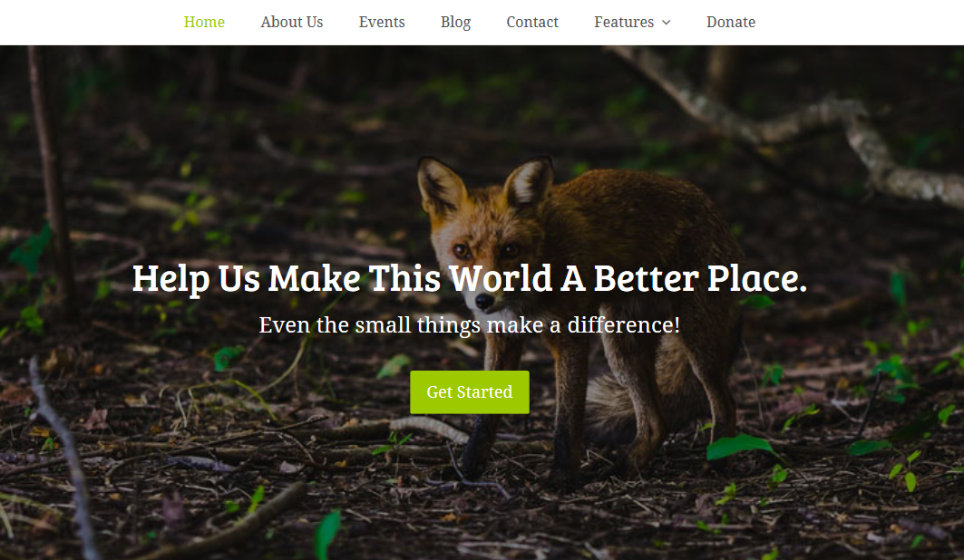Open the Donate page link

[731, 22]
